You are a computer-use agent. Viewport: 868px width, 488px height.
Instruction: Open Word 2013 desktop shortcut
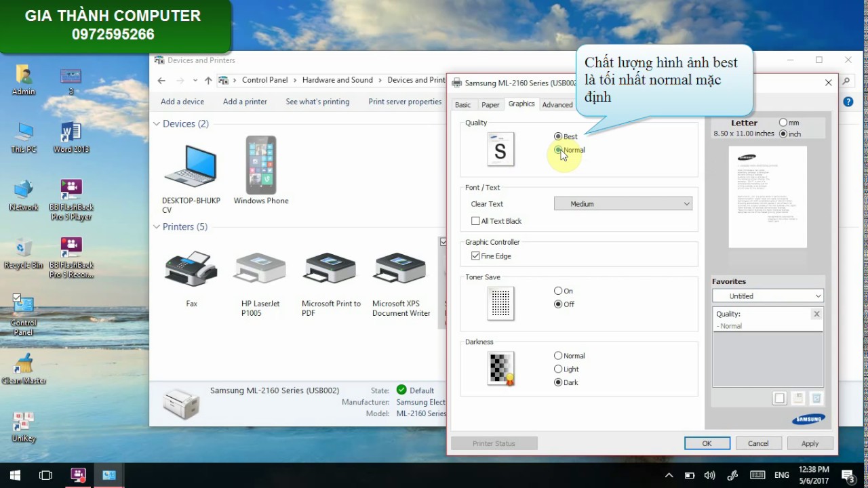(71, 138)
